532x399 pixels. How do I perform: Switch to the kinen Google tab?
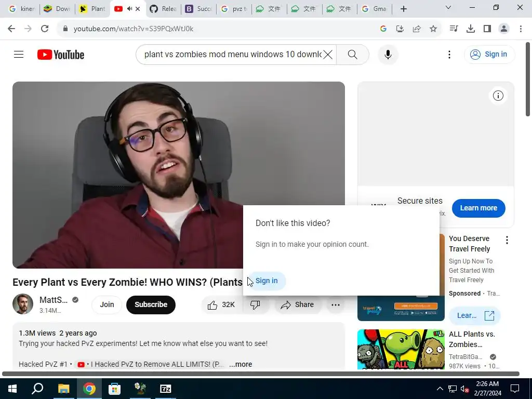point(21,9)
